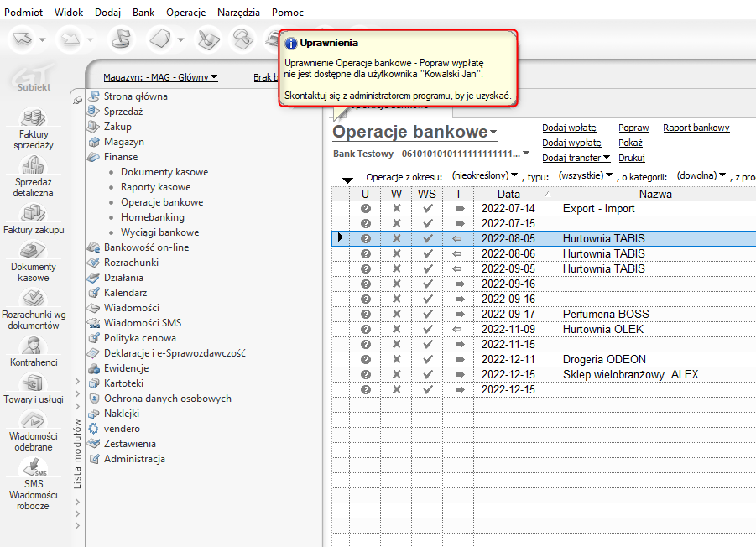The height and width of the screenshot is (547, 756).
Task: Open SMS Wiadomości robocze shortcut icon
Action: [x=34, y=467]
